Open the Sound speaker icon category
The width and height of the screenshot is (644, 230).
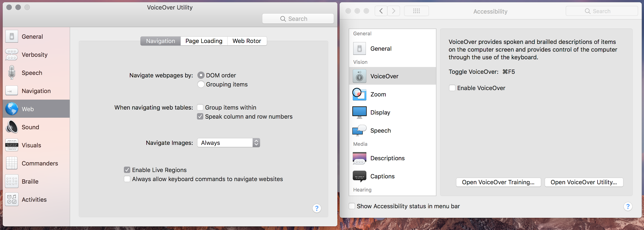12,127
